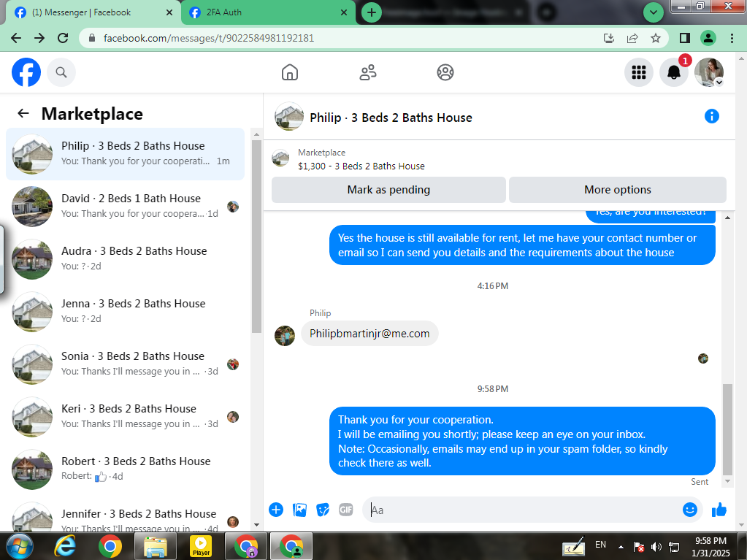Click the conversation list scrollbar
This screenshot has height=560, width=747.
pos(256,237)
